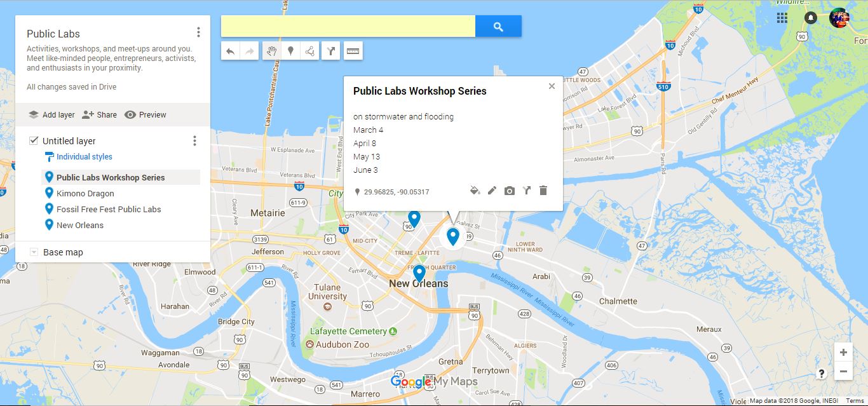Open the help question mark button
Viewport: 868px width, 406px height.
(x=822, y=374)
